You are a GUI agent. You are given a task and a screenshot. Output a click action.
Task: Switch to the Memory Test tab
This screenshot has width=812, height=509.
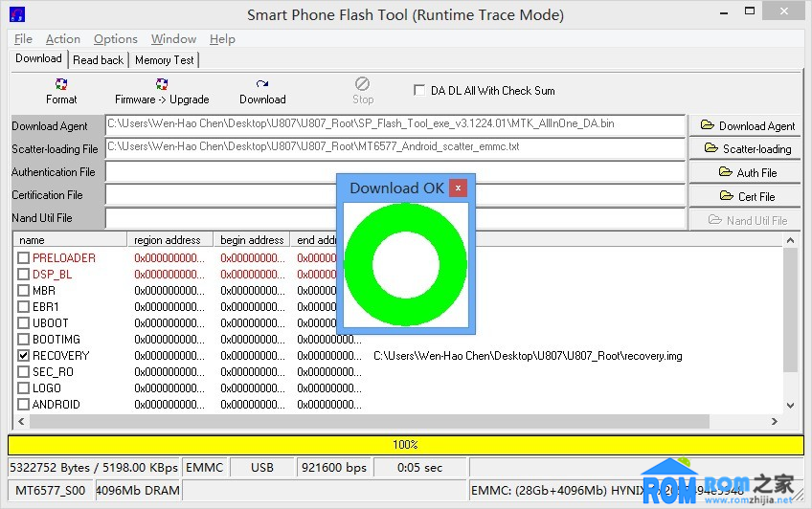click(164, 59)
